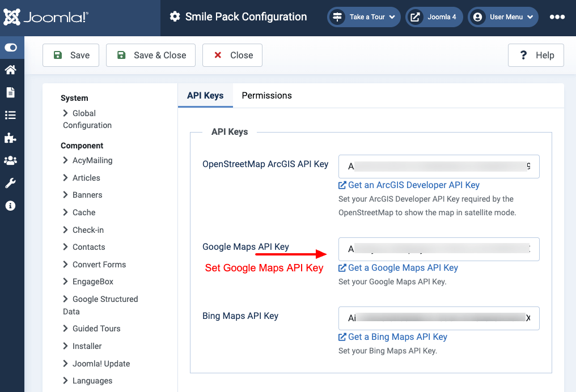
Task: Open the Users group icon in sidebar
Action: 10,160
